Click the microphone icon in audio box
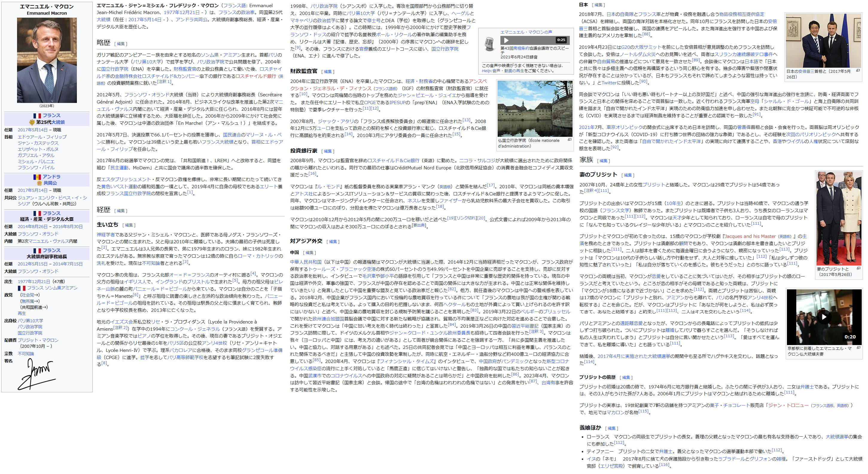Viewport: 868px width, 474px height. (489, 44)
